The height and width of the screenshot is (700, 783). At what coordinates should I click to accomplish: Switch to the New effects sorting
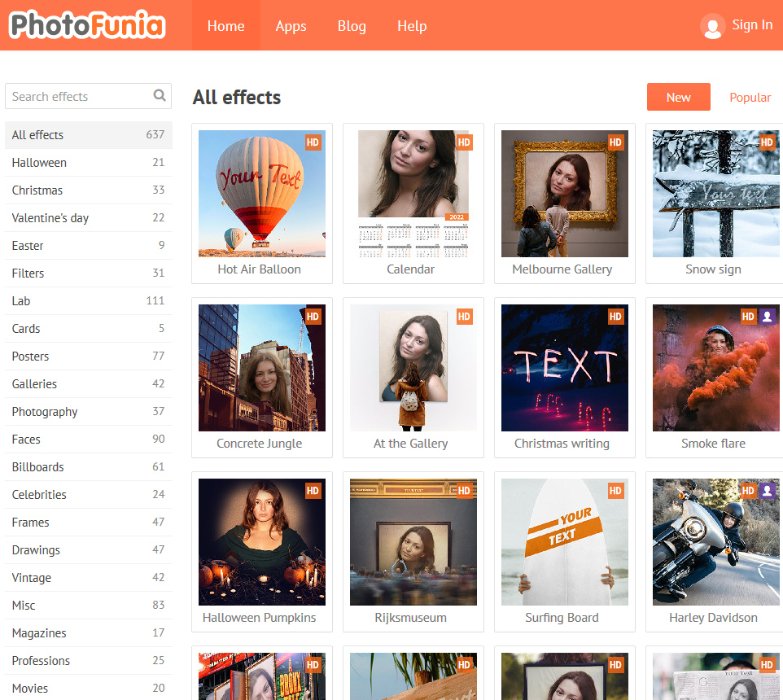point(678,98)
